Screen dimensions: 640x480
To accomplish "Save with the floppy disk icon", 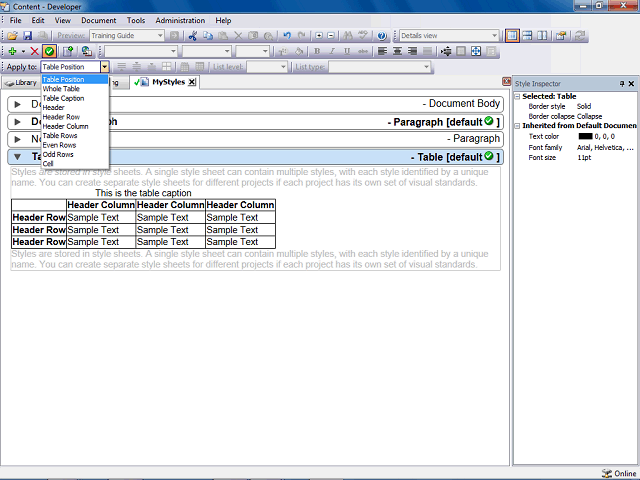I will [x=27, y=36].
